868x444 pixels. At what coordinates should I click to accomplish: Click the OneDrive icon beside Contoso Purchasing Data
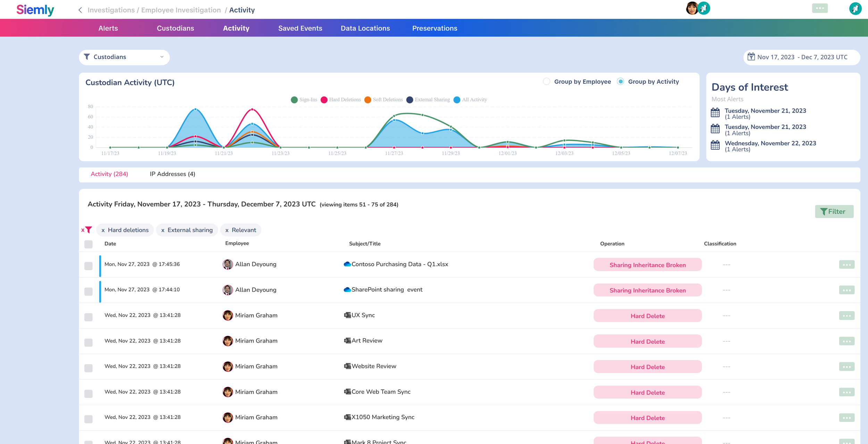point(347,264)
